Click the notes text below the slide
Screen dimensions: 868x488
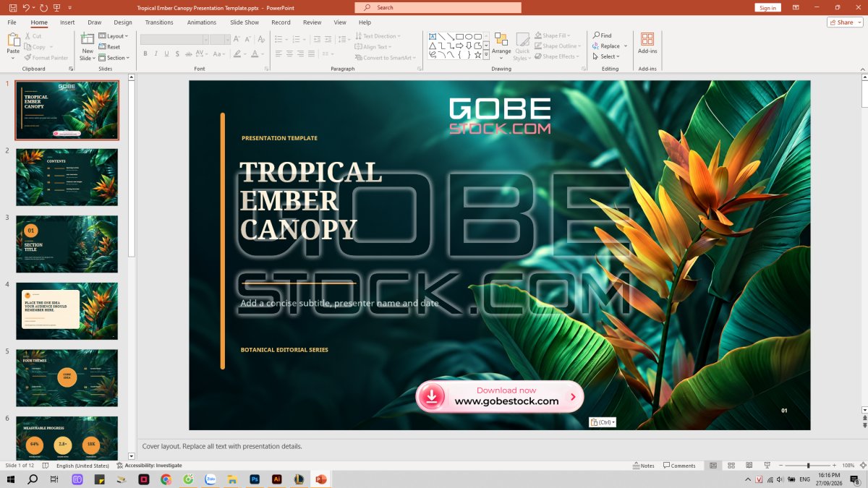click(x=221, y=446)
